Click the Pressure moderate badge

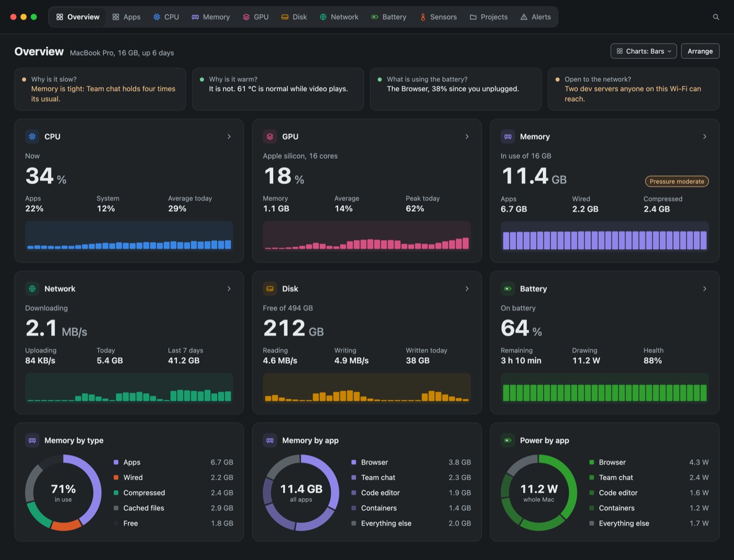coord(677,181)
